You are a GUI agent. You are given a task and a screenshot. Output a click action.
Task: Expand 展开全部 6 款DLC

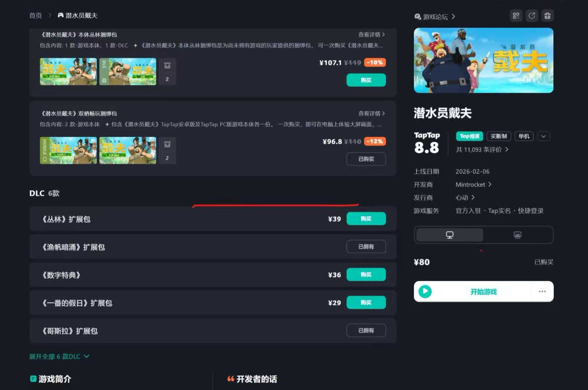tap(59, 357)
